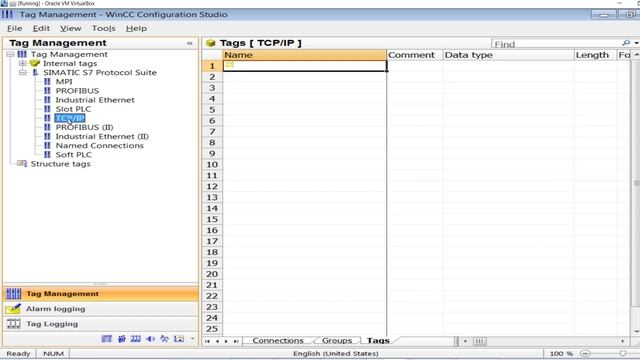Click the Length column header
This screenshot has height=360, width=640.
(x=595, y=55)
